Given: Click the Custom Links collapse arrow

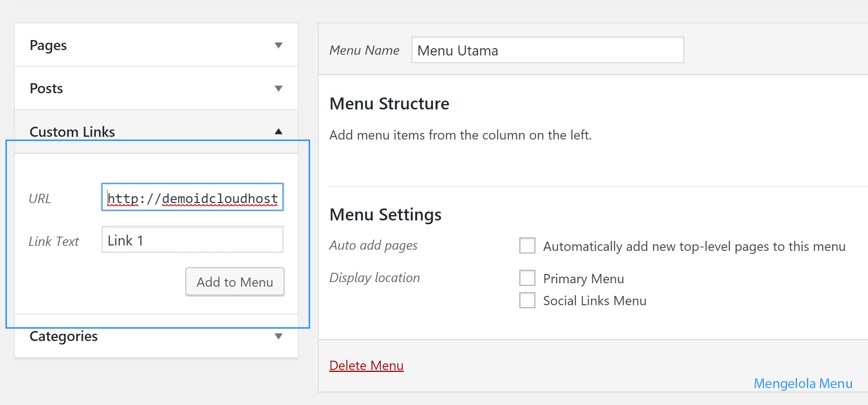Looking at the screenshot, I should pyautogui.click(x=277, y=131).
